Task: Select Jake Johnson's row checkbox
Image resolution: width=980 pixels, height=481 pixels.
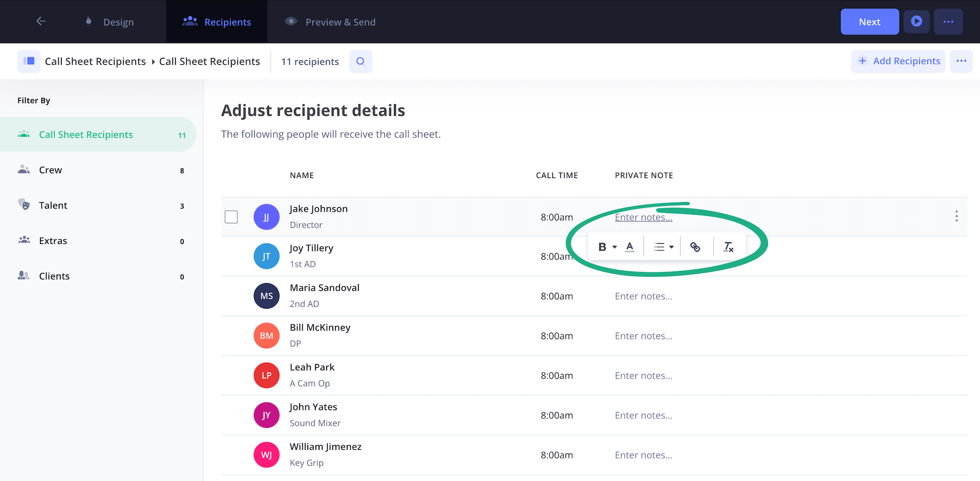Action: tap(231, 217)
